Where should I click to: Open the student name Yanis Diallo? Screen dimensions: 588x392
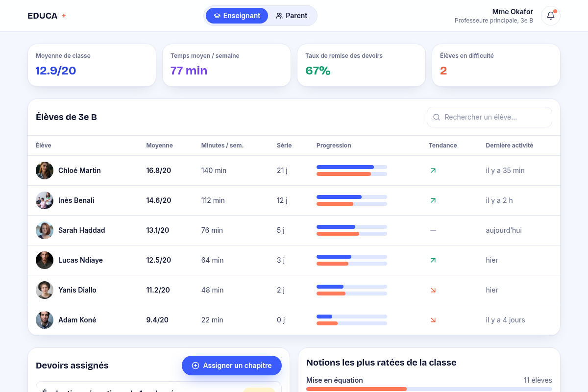pyautogui.click(x=77, y=290)
